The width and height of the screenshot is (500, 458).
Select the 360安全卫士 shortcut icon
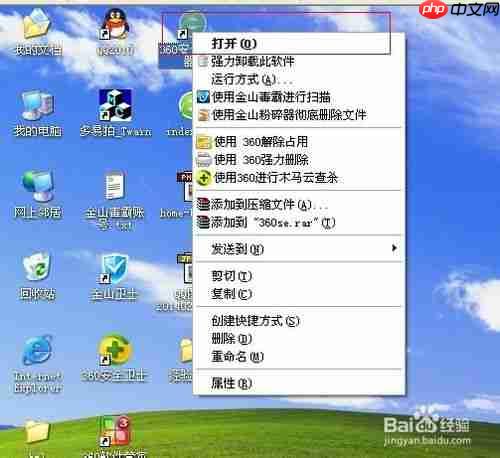114,351
